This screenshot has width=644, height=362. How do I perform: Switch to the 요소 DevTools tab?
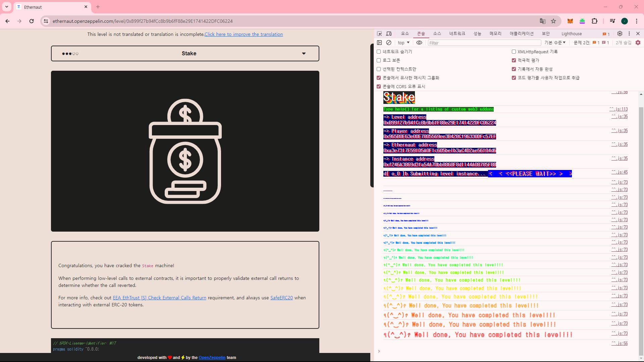(x=405, y=34)
